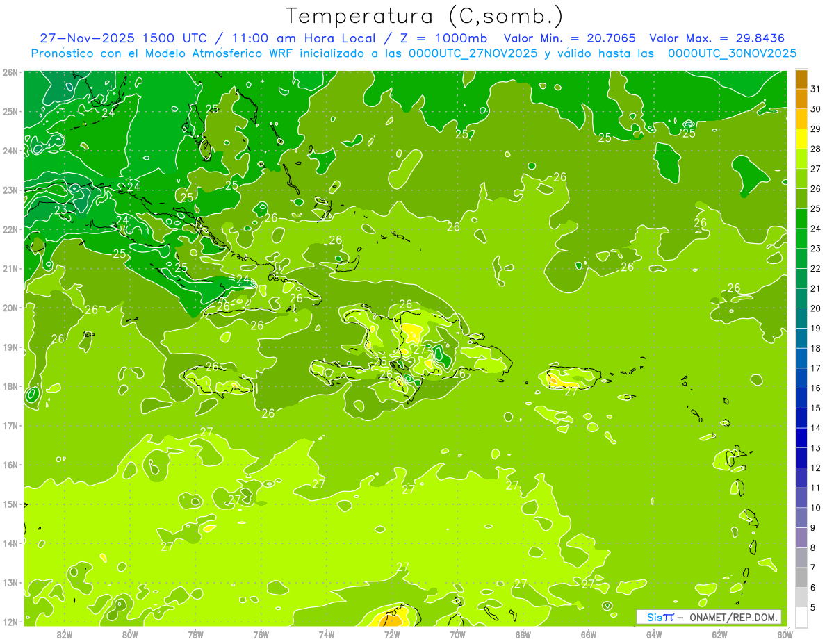Click the 'Valor Min. = 20.7065' value
Viewport: 834px width, 644px height.
coord(570,38)
